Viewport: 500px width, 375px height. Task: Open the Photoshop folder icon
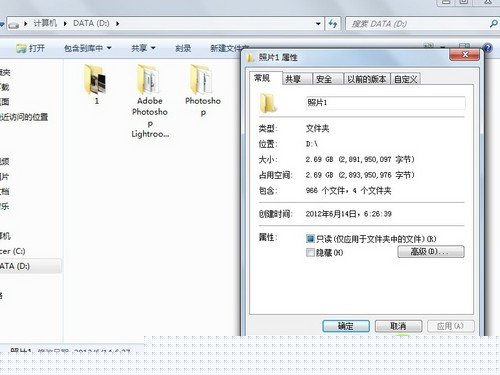click(x=202, y=80)
